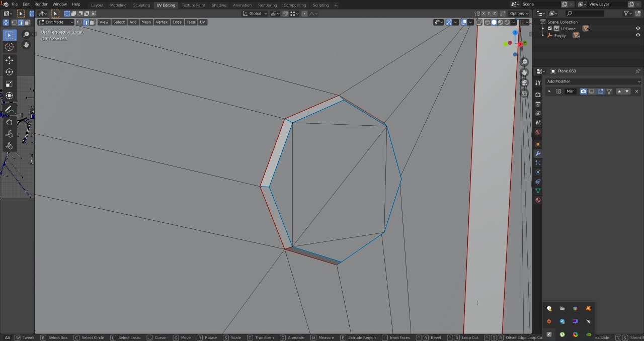Toggle X-ray view in viewport header
Image resolution: width=644 pixels, height=341 pixels.
pos(478,22)
